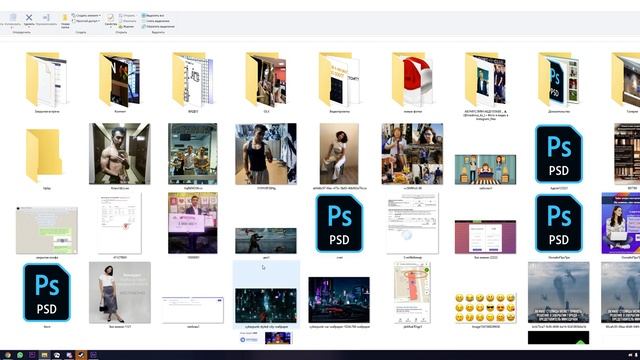Create a new folder with Новая папка icon
Screen dimensions: 640x360
coord(65,18)
